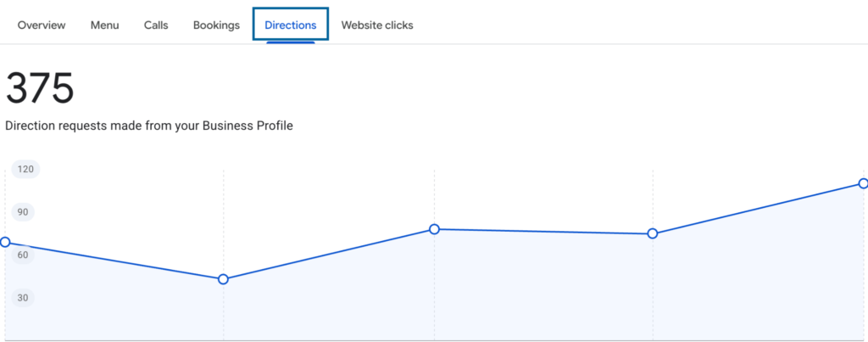Select the Calls tab
The image size is (868, 342).
pos(156,25)
